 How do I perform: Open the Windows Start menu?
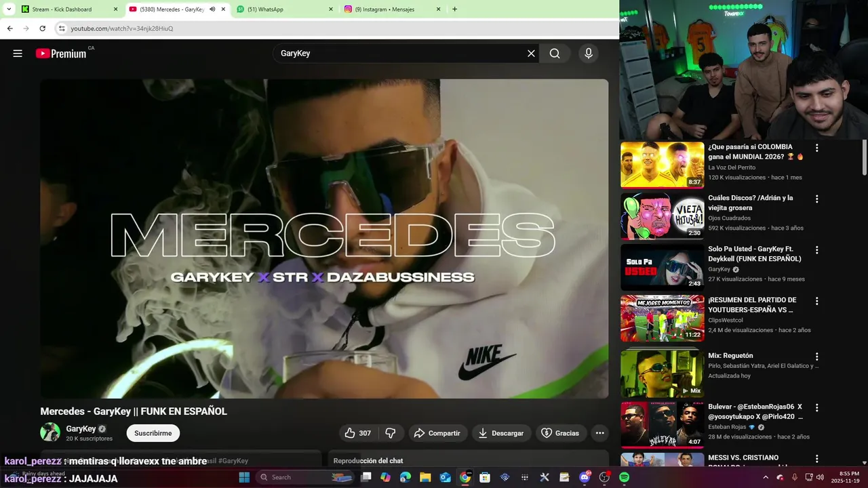point(244,477)
